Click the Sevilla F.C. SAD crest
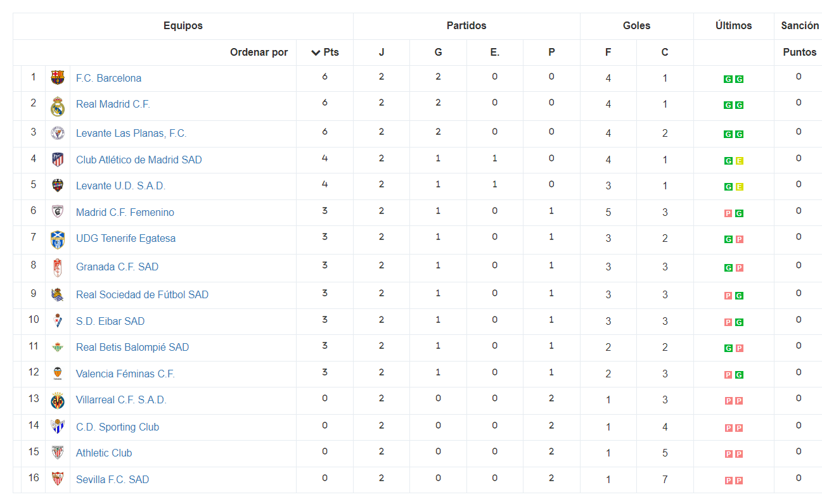The image size is (822, 504). (x=58, y=479)
